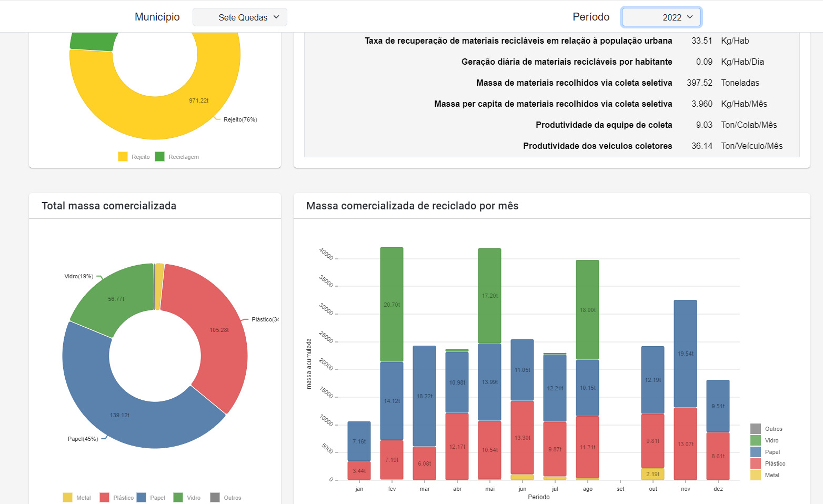Toggle Reciclagem legend in top donut chart
Image resolution: width=823 pixels, height=504 pixels.
(160, 157)
